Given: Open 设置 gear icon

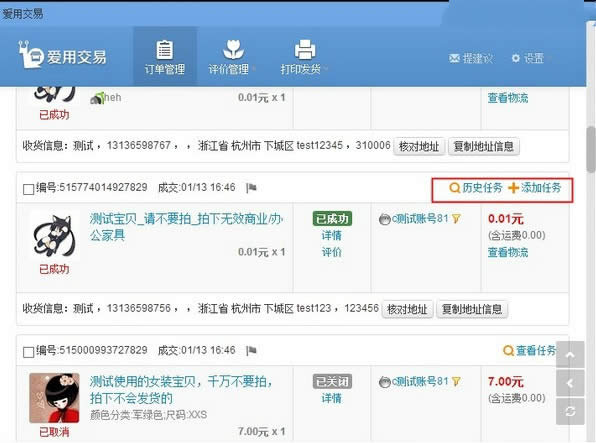Looking at the screenshot, I should click(515, 58).
